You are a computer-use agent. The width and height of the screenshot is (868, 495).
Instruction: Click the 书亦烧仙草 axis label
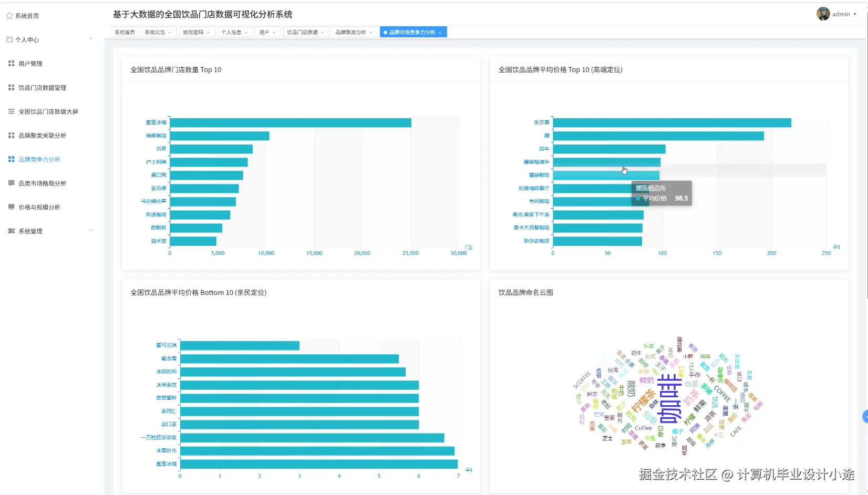point(153,201)
